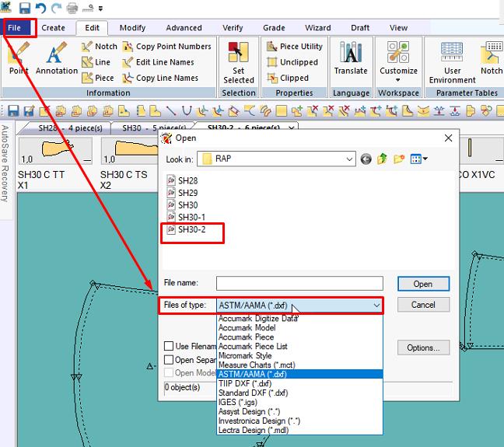
Task: Click the Undo arrow icon
Action: [x=40, y=8]
